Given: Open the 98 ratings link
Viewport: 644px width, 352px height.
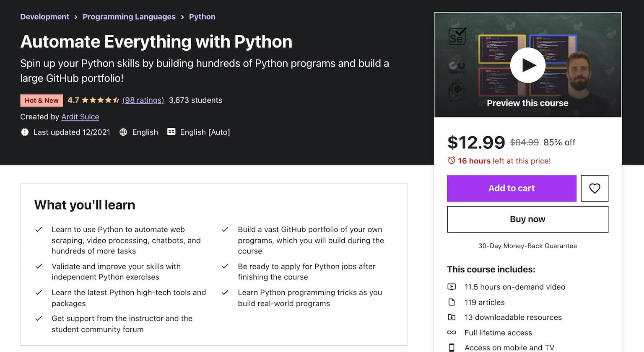Looking at the screenshot, I should (143, 100).
